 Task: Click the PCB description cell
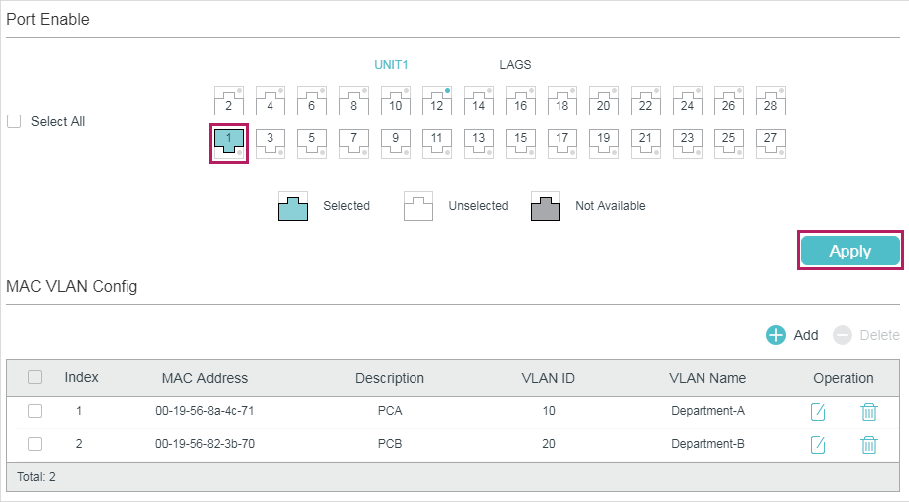390,443
